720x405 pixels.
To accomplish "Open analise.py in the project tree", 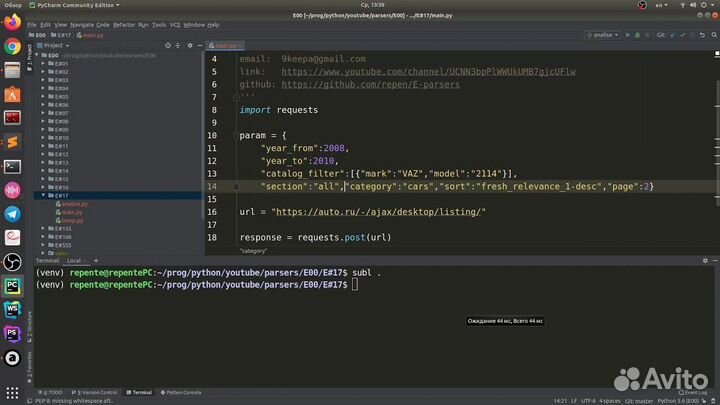I will point(74,204).
